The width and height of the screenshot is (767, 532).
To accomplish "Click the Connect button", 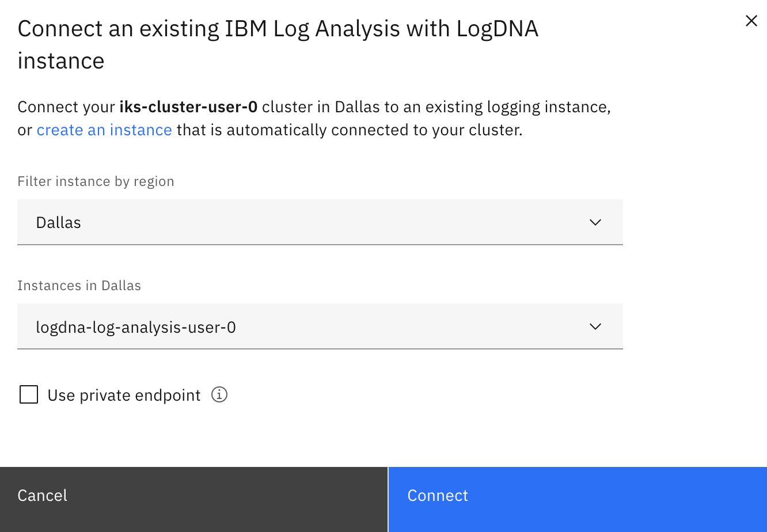I will pyautogui.click(x=578, y=499).
